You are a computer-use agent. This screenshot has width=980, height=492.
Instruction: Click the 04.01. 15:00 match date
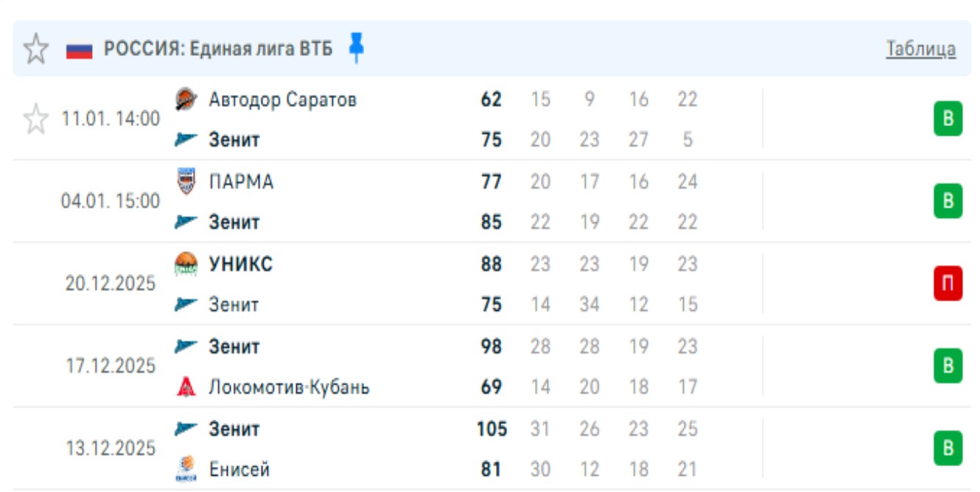click(111, 201)
